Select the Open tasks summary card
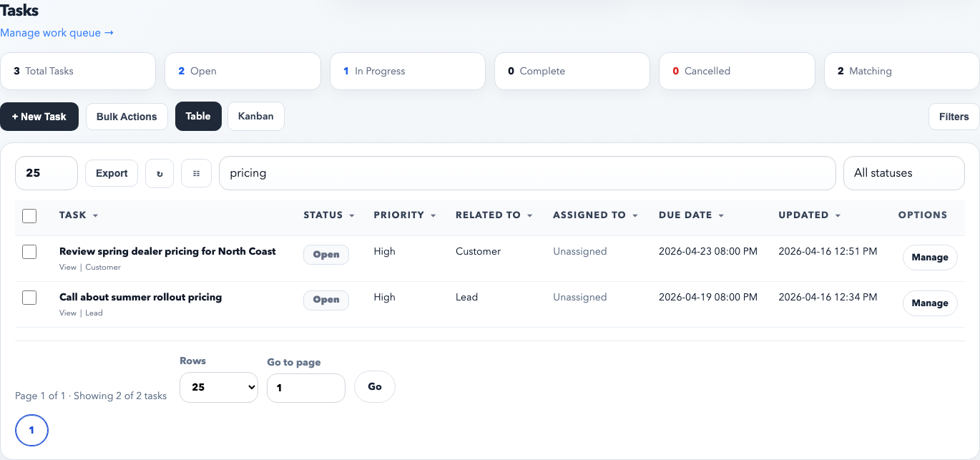The height and width of the screenshot is (460, 980). (x=242, y=71)
